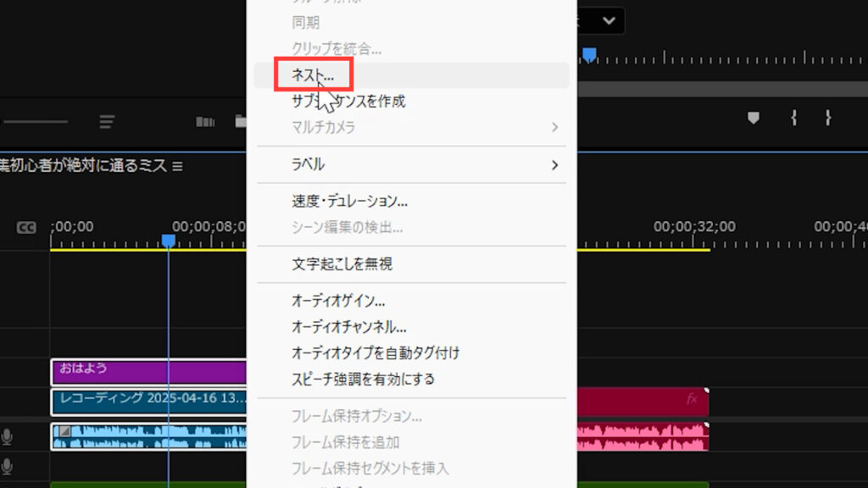868x488 pixels.
Task: Click the sort icons button in project panel
Action: click(107, 121)
